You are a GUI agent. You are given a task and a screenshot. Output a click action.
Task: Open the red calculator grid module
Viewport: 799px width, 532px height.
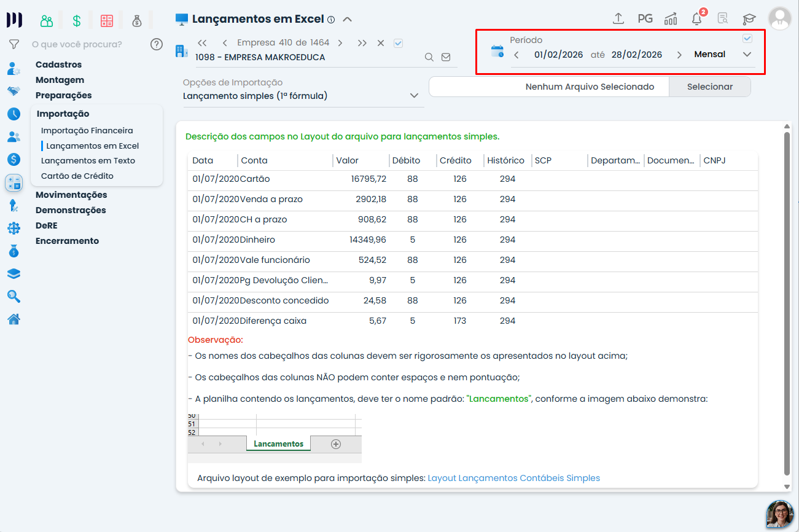(107, 20)
